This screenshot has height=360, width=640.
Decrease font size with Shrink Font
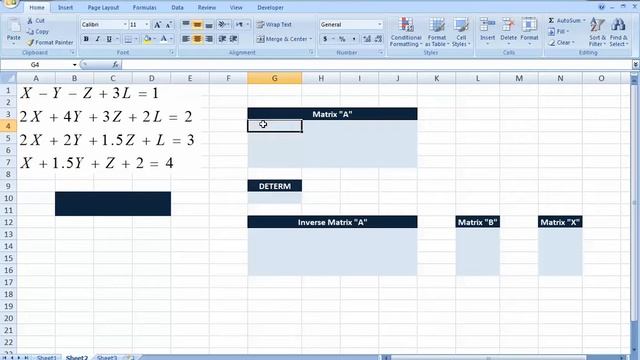(168, 25)
